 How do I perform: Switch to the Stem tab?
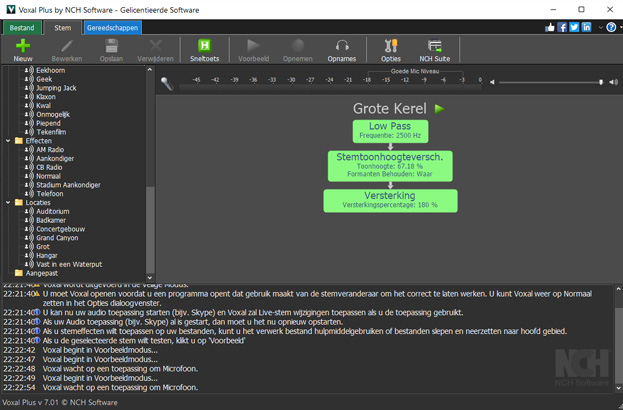pos(63,28)
